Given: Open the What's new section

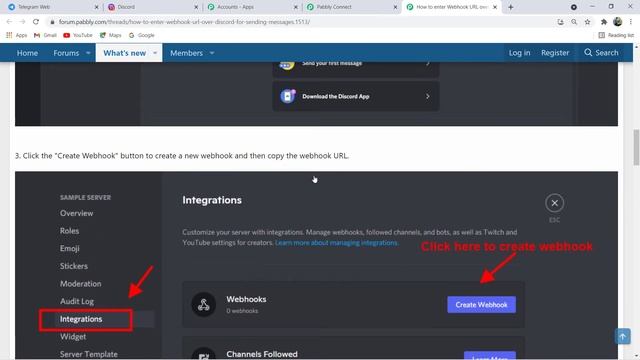Looking at the screenshot, I should (124, 53).
